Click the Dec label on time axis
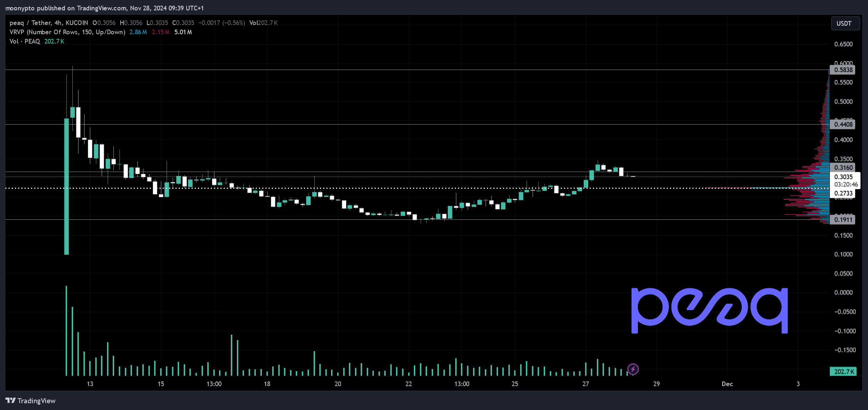868x410 pixels. coord(727,384)
